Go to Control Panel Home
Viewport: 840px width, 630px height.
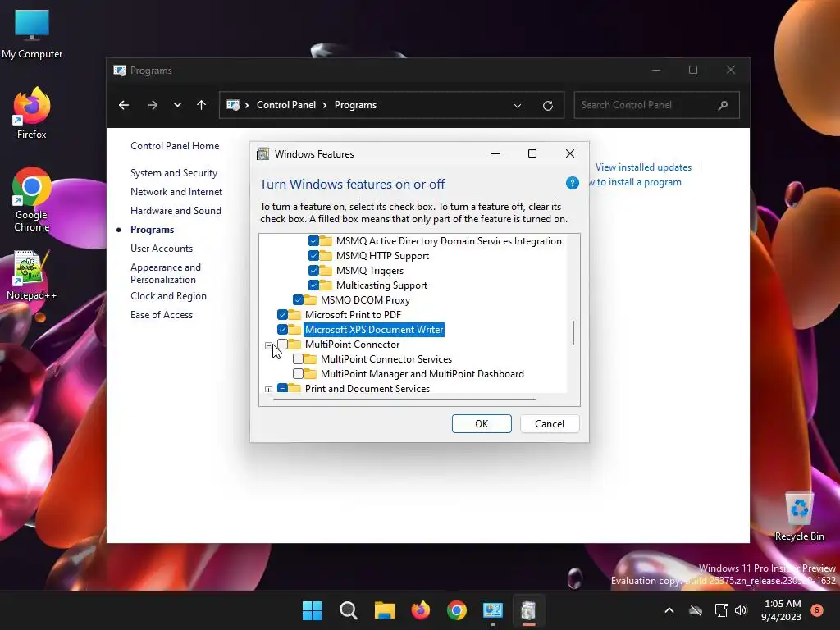pyautogui.click(x=175, y=146)
